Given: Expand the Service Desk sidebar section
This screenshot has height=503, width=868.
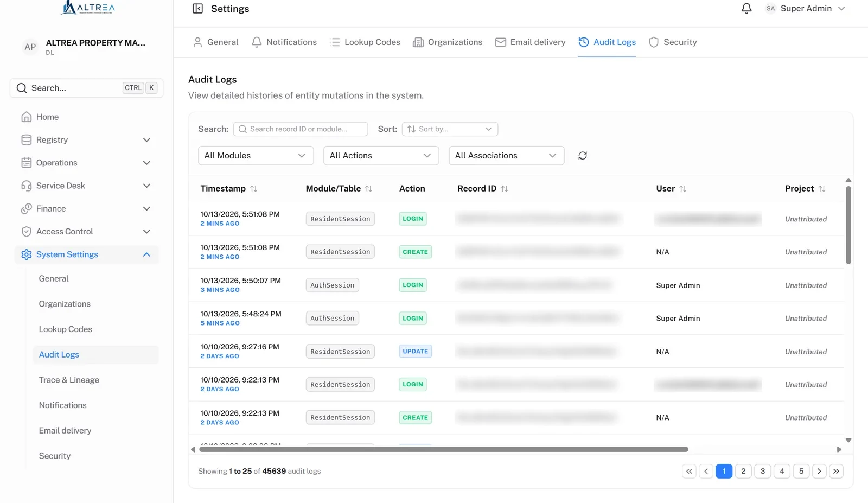Looking at the screenshot, I should [87, 186].
